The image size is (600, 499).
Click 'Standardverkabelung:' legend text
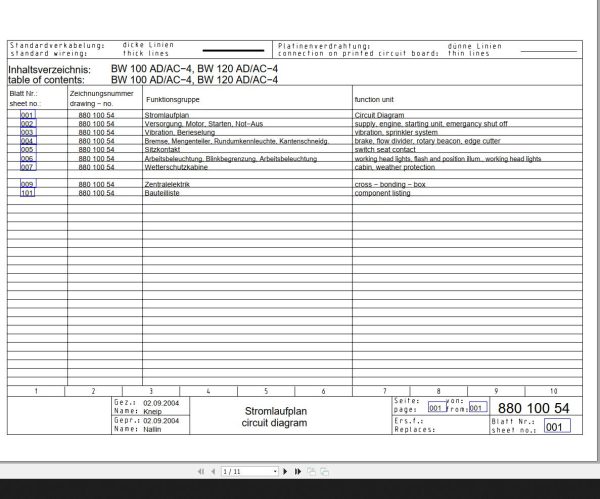pyautogui.click(x=57, y=45)
